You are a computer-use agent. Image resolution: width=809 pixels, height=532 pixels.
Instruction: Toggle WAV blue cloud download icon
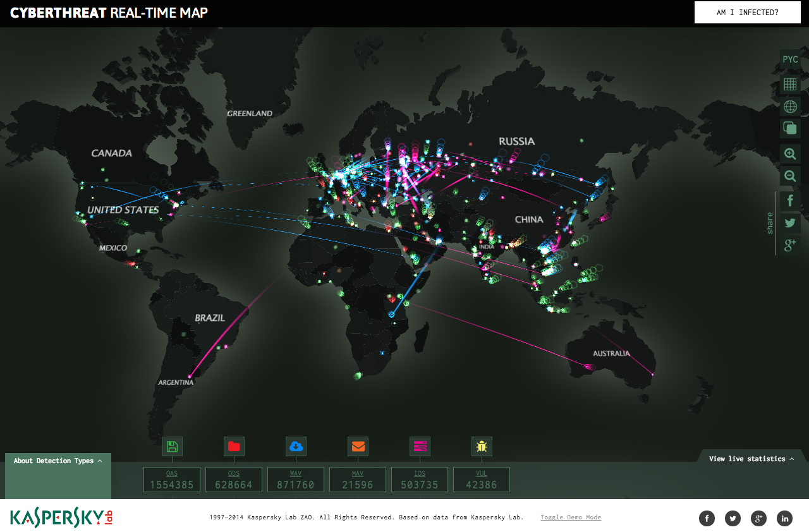(296, 446)
